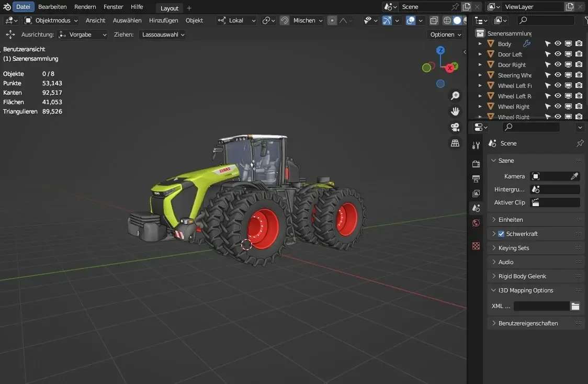
Task: Select the Layout workspace tab
Action: tap(169, 8)
